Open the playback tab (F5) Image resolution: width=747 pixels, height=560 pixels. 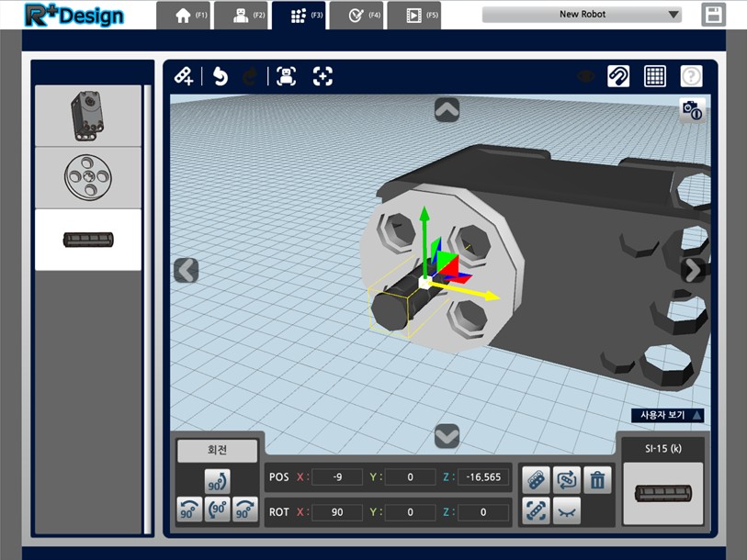coord(414,16)
